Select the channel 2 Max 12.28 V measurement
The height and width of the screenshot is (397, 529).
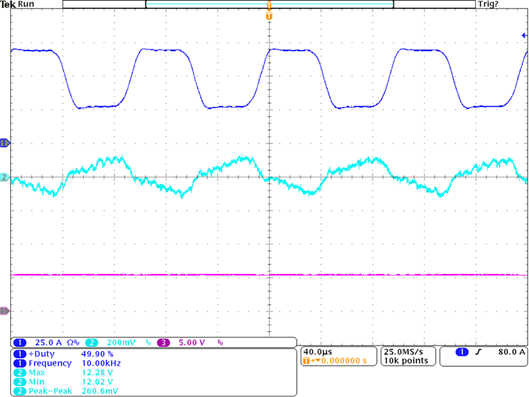[63, 373]
